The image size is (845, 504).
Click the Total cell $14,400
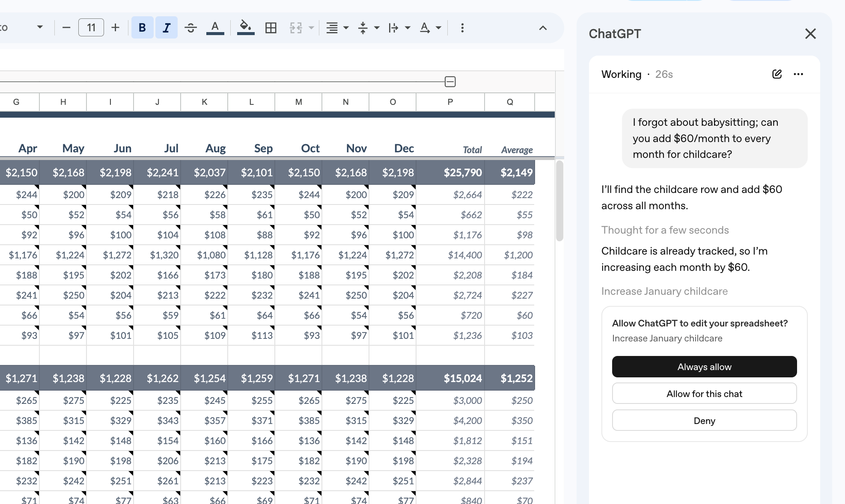(450, 255)
